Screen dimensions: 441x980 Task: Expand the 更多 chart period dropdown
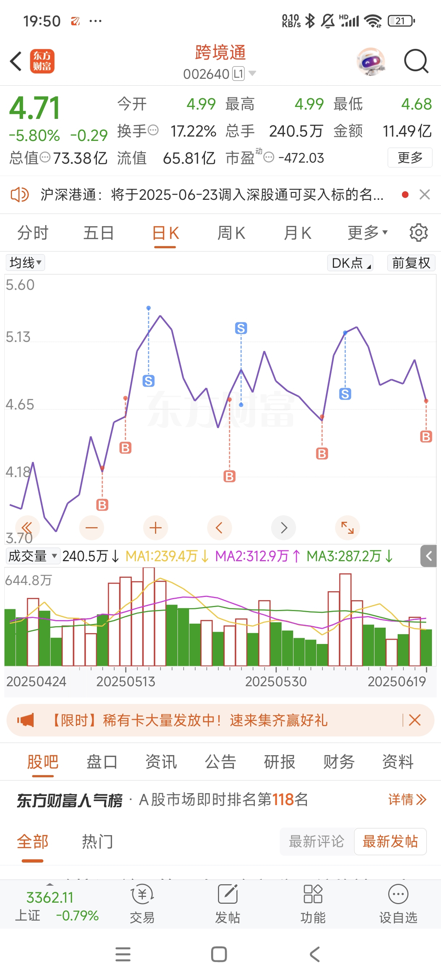(x=367, y=232)
